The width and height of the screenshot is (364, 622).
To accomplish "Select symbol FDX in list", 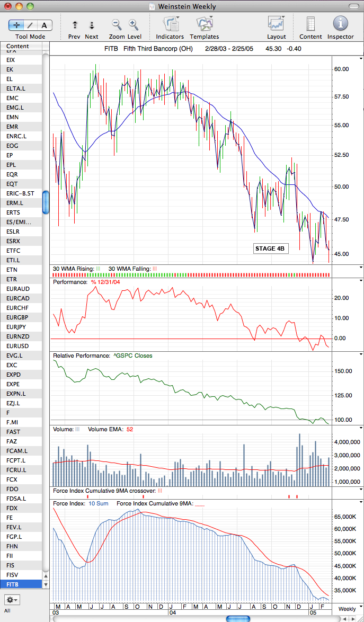I will pyautogui.click(x=21, y=508).
